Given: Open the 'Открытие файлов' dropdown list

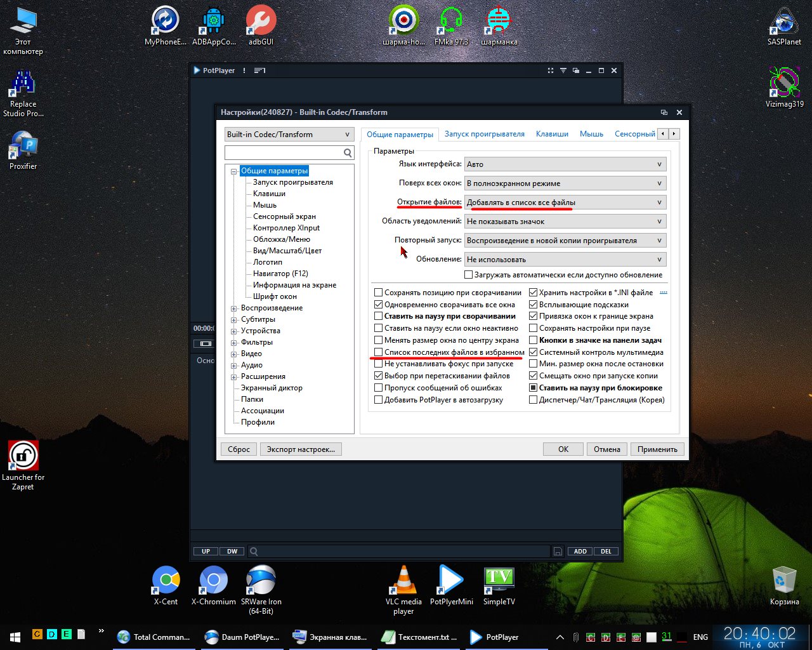Looking at the screenshot, I should click(x=565, y=202).
